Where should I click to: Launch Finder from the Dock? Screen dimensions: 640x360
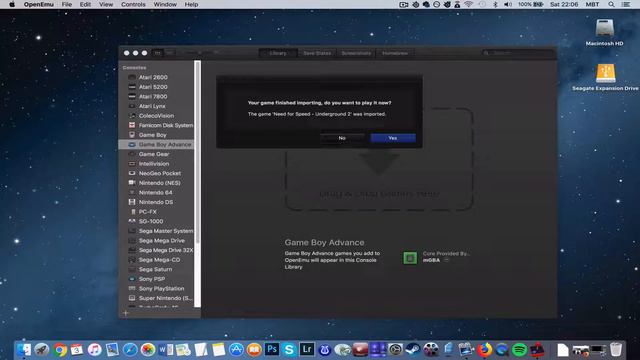coord(24,350)
